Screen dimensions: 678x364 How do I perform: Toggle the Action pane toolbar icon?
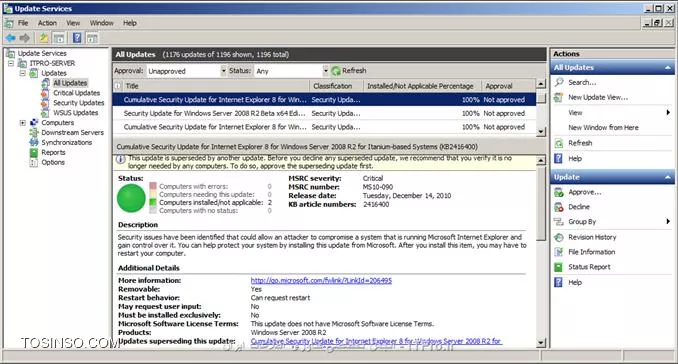(x=92, y=38)
